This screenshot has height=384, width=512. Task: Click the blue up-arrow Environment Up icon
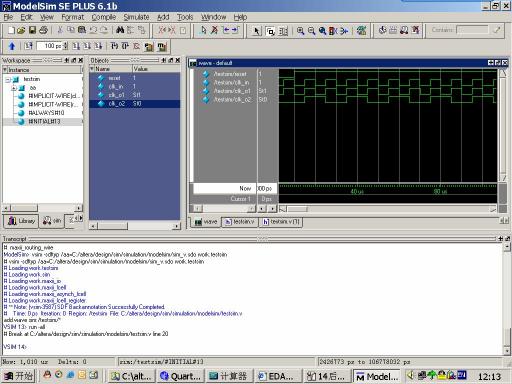click(12, 46)
